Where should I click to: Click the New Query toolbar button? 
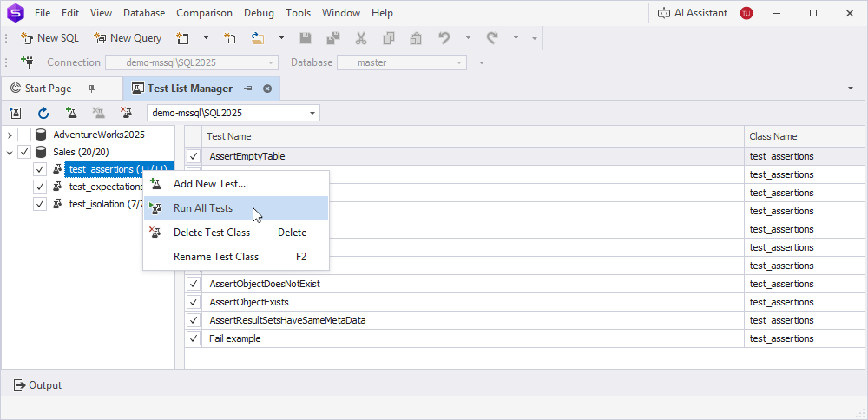coord(128,38)
